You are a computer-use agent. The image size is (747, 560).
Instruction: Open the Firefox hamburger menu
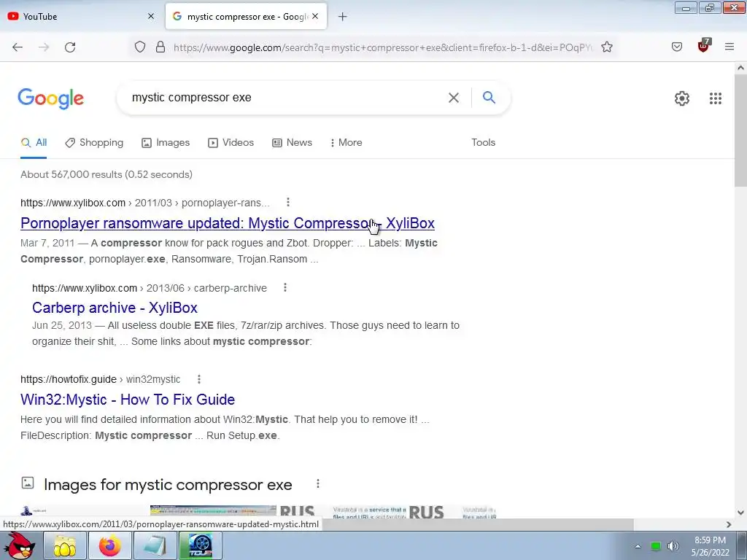729,47
